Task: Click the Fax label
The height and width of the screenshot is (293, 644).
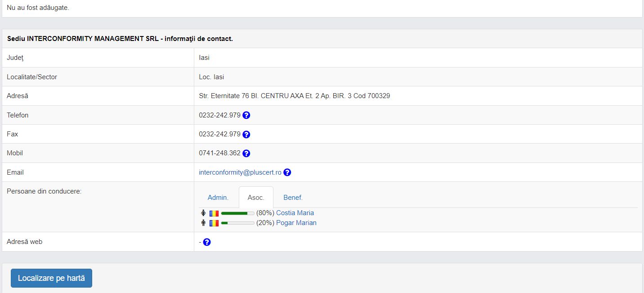Action: pyautogui.click(x=13, y=134)
